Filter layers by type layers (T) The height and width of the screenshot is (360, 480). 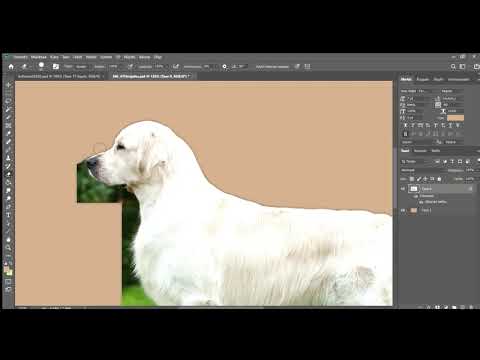click(x=452, y=162)
